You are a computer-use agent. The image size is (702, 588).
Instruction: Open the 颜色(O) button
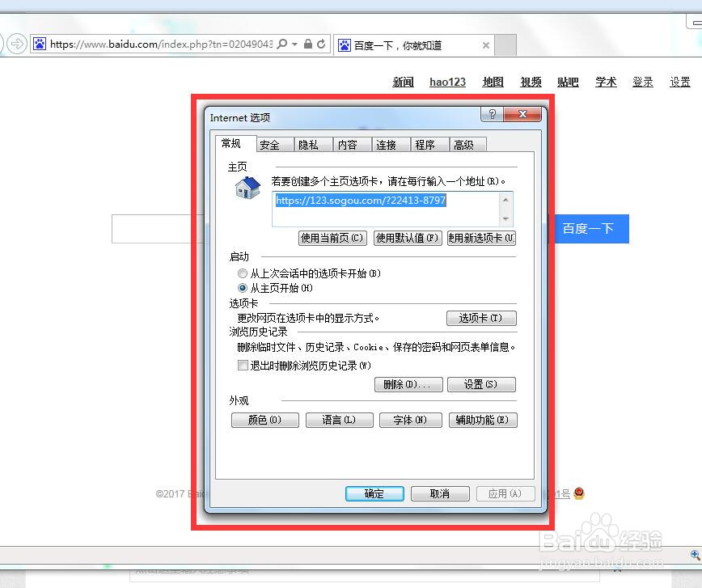pos(265,420)
